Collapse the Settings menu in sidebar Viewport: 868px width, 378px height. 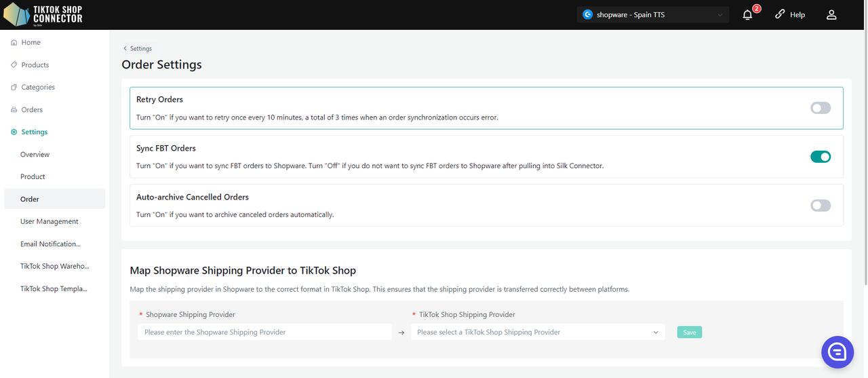34,132
